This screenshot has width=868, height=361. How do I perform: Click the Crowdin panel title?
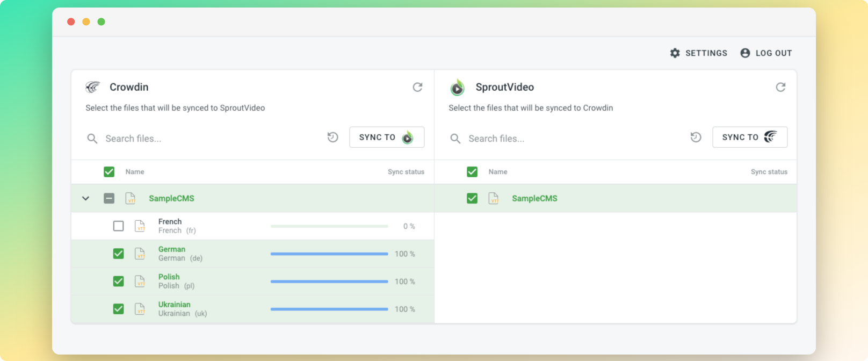(x=129, y=87)
